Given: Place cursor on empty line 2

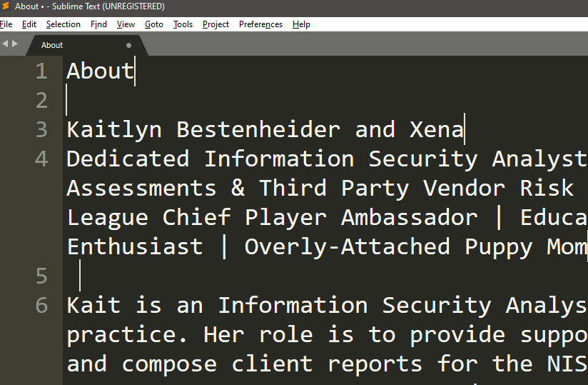Looking at the screenshot, I should 214,101.
